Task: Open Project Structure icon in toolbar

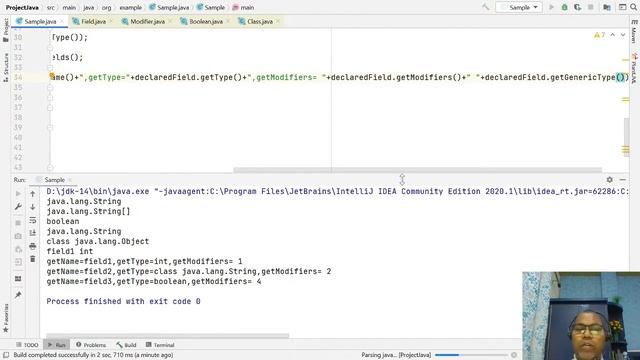Action: [x=607, y=7]
